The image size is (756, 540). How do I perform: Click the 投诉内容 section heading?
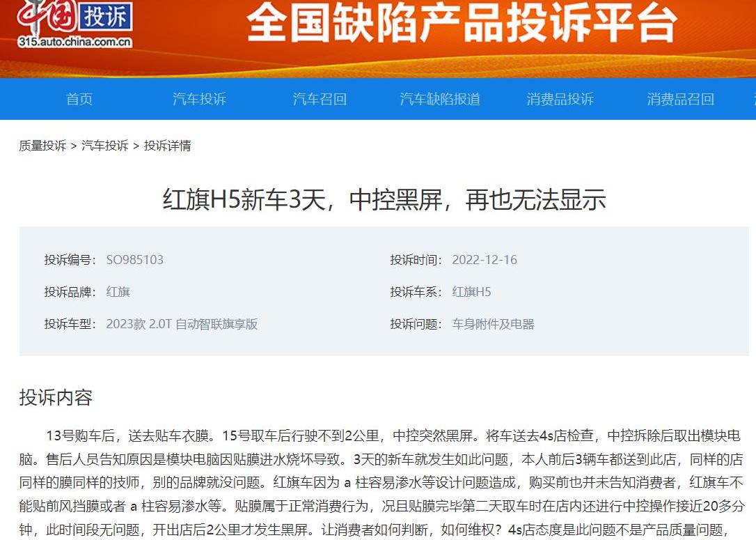coord(56,397)
